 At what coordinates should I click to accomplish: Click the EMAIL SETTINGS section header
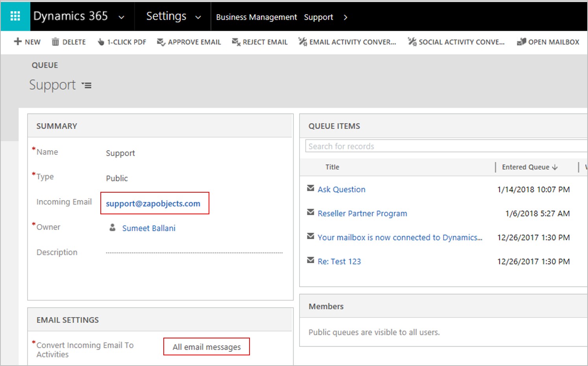coord(68,320)
